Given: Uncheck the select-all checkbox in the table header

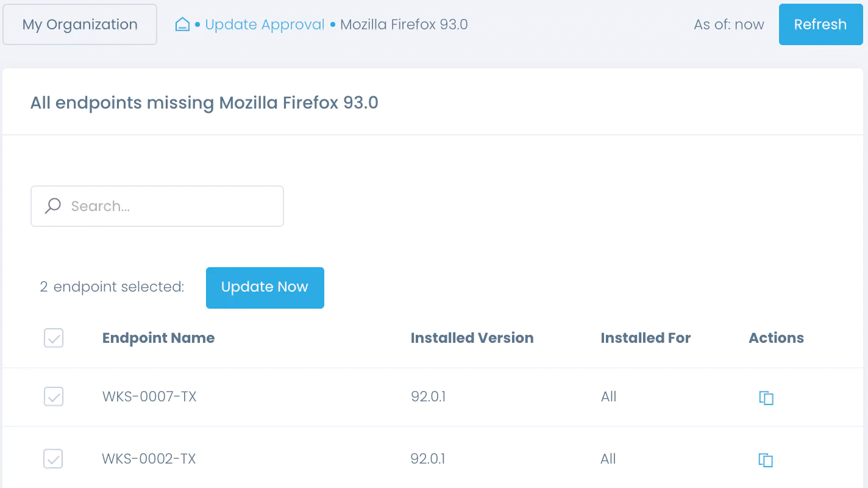Looking at the screenshot, I should (53, 338).
